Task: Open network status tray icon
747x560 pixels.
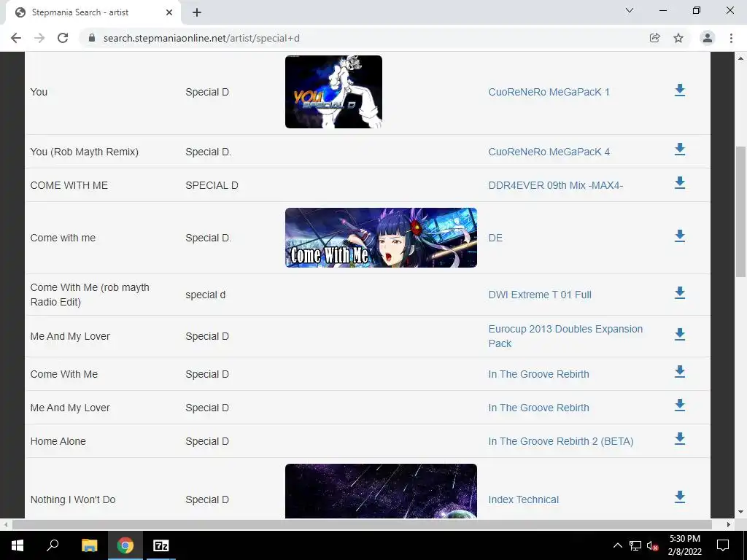Action: (635, 545)
